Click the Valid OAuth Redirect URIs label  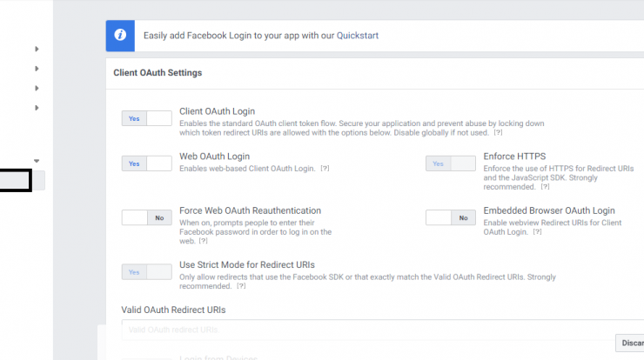coord(173,310)
